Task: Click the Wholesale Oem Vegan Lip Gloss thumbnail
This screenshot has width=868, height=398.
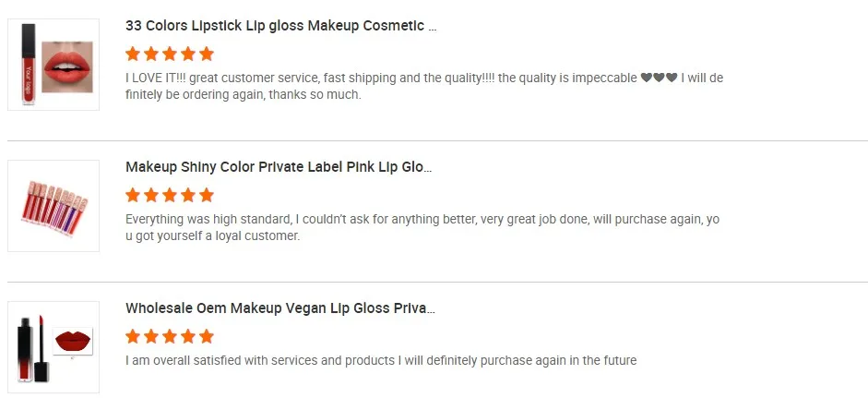Action: [54, 347]
